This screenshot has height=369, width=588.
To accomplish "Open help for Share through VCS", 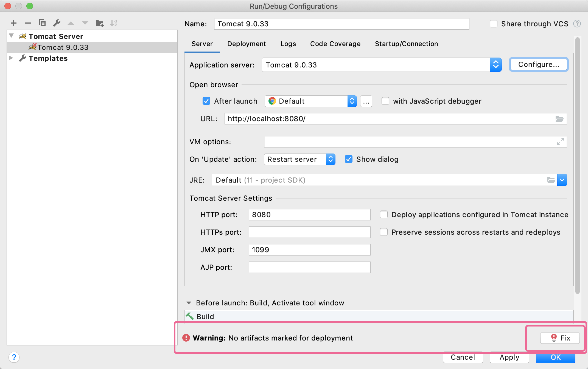I will click(x=577, y=24).
